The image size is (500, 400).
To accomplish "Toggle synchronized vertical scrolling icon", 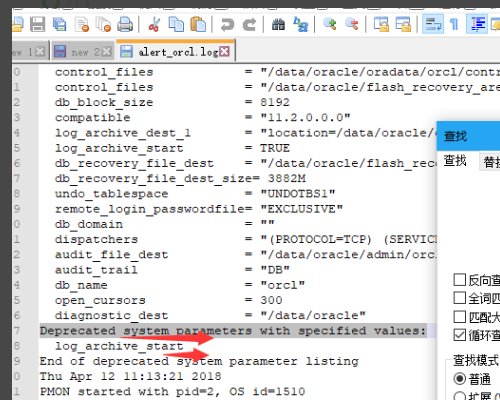I will click(x=381, y=24).
